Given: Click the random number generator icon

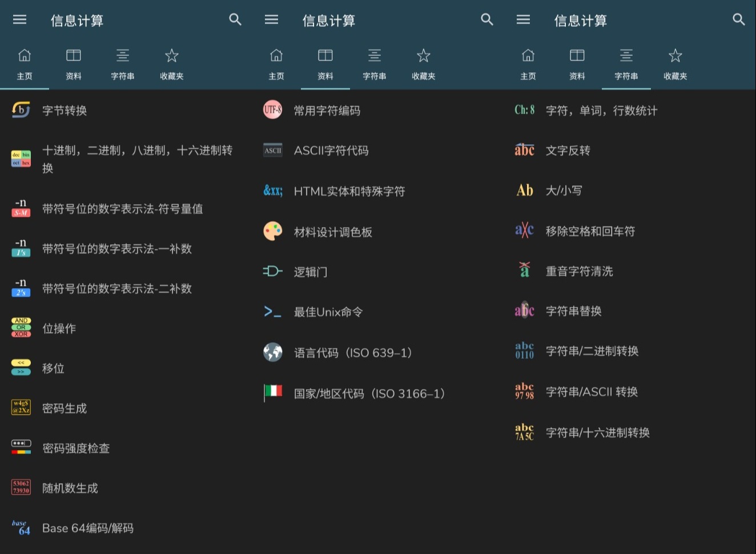Looking at the screenshot, I should [21, 487].
